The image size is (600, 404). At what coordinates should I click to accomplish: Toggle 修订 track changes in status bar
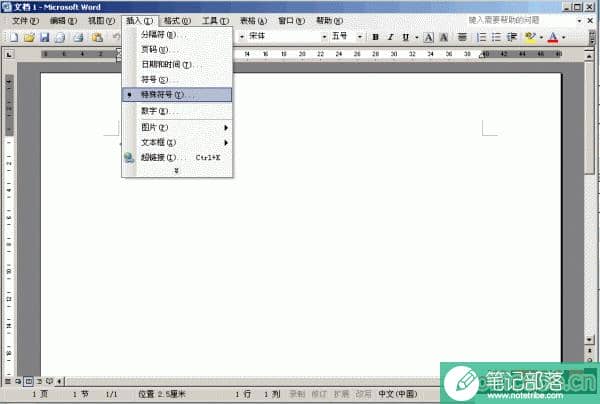pos(319,394)
